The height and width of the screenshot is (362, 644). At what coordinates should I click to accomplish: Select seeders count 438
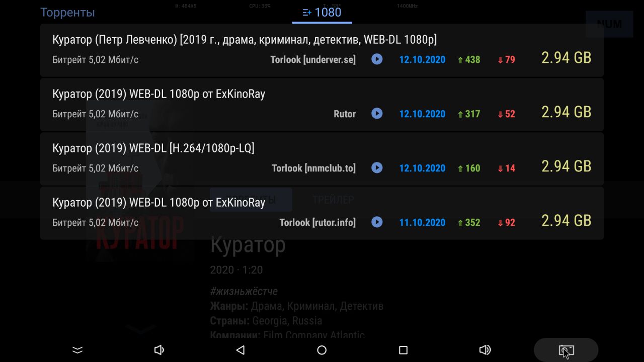[469, 60]
